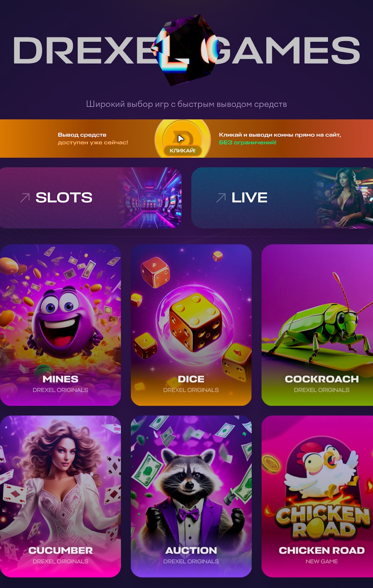Click the 'Вывод средств доступен уже сейчас!' banner text

[x=93, y=139]
